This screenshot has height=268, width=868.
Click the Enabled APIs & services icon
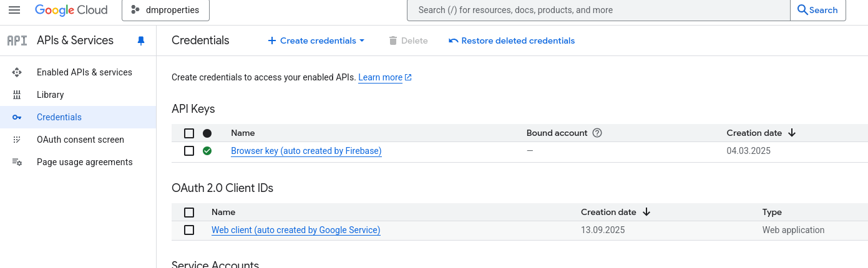(17, 72)
